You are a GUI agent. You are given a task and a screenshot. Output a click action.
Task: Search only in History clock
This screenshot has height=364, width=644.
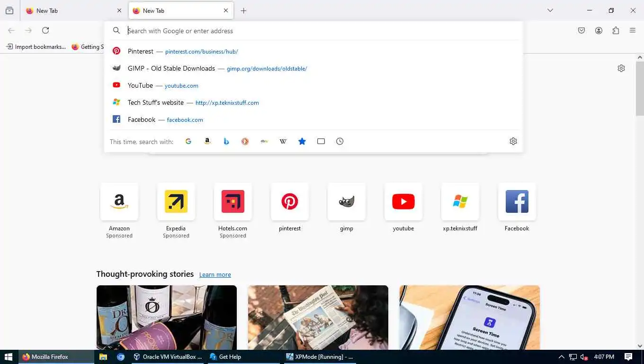point(340,141)
